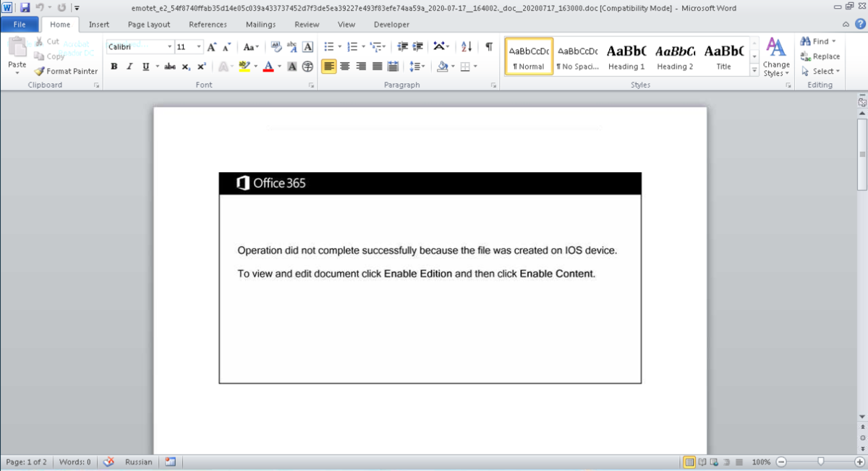Switch to Draft view
This screenshot has width=868, height=471.
(x=739, y=462)
